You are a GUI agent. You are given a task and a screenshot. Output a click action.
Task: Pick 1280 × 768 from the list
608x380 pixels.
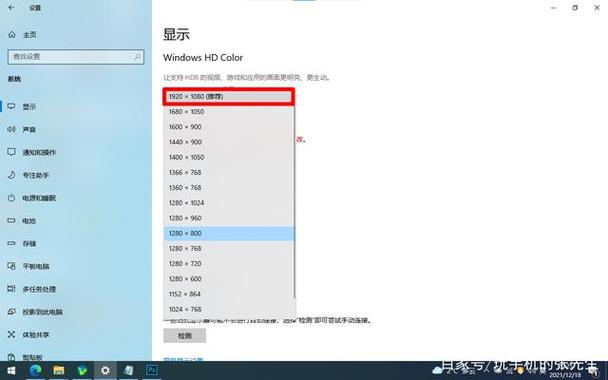click(229, 248)
